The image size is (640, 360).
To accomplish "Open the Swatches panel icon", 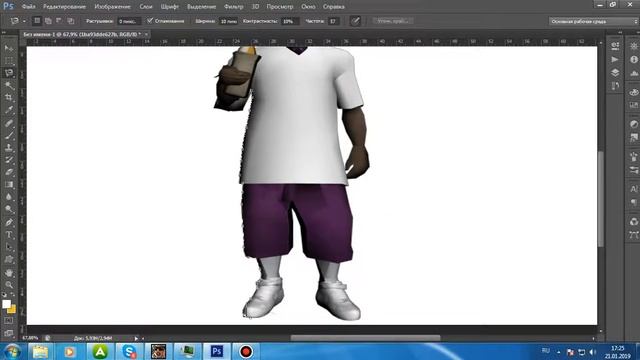I will pos(633,106).
